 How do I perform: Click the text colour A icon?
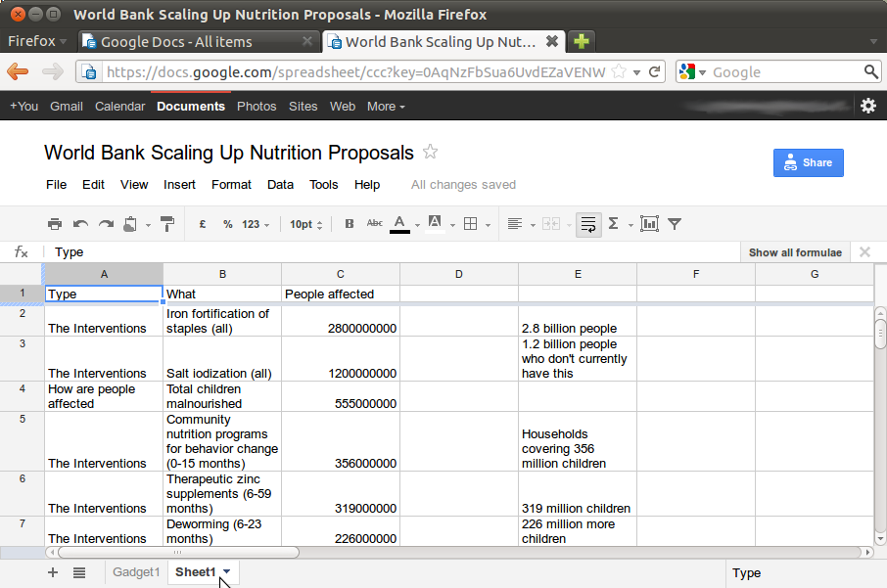coord(399,224)
